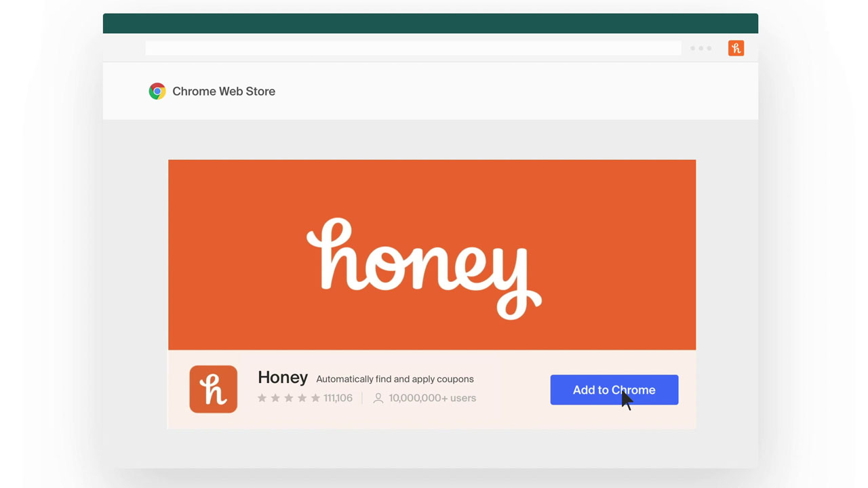
Task: Click the white honey wordmark banner
Action: pos(425,266)
